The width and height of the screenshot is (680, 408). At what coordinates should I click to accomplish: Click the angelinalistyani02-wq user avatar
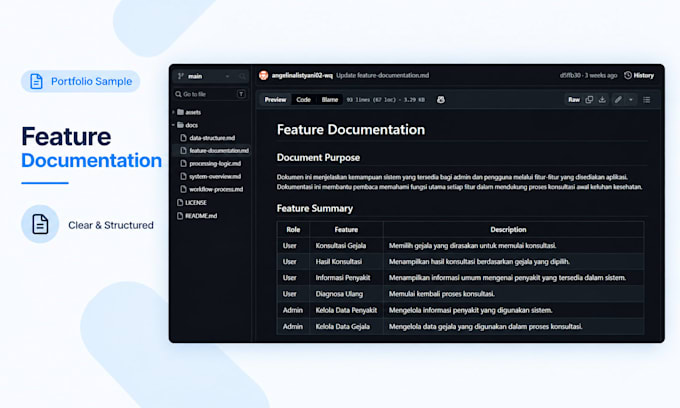264,75
